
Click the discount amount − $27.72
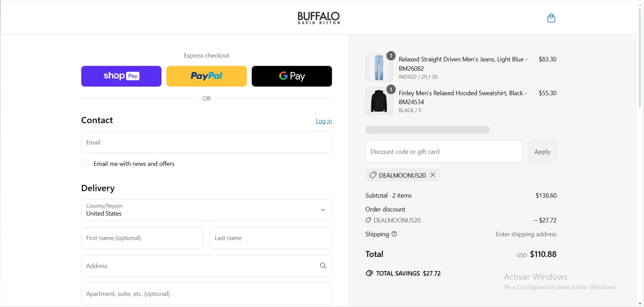pyautogui.click(x=545, y=220)
